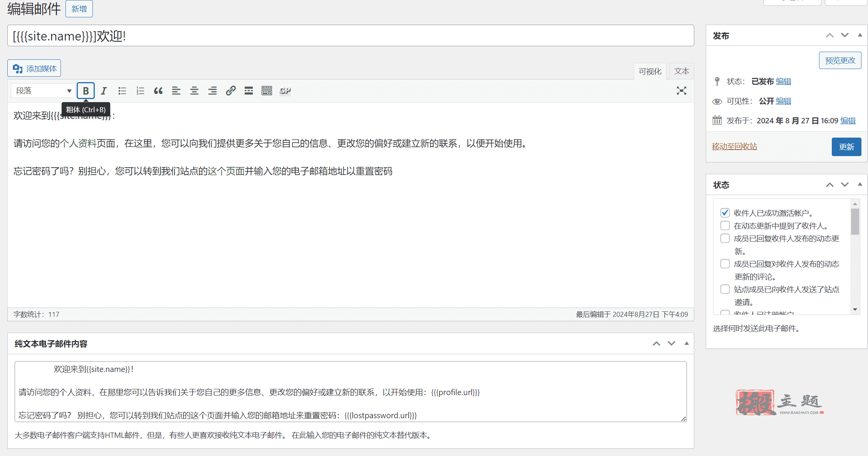This screenshot has width=868, height=456.
Task: Collapse the Publish panel
Action: pyautogui.click(x=860, y=35)
